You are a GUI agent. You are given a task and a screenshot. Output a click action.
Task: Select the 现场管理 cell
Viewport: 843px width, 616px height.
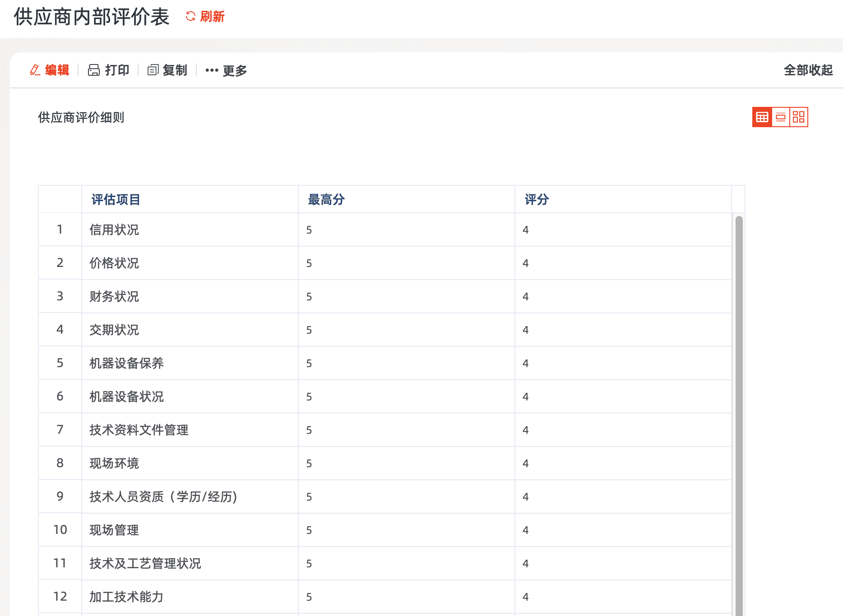[x=190, y=530]
